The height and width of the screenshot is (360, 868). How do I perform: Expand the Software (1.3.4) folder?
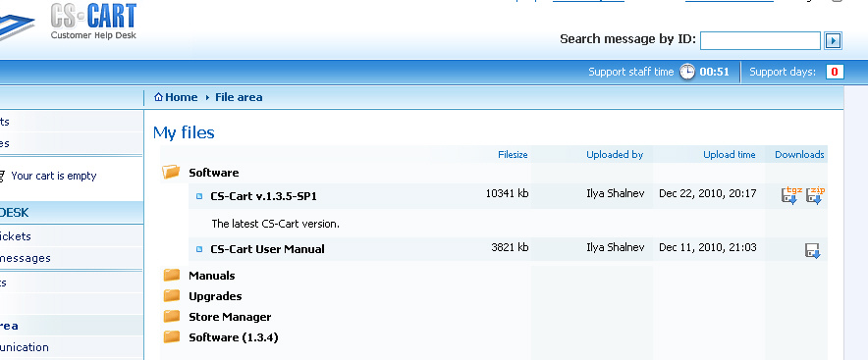(x=233, y=337)
